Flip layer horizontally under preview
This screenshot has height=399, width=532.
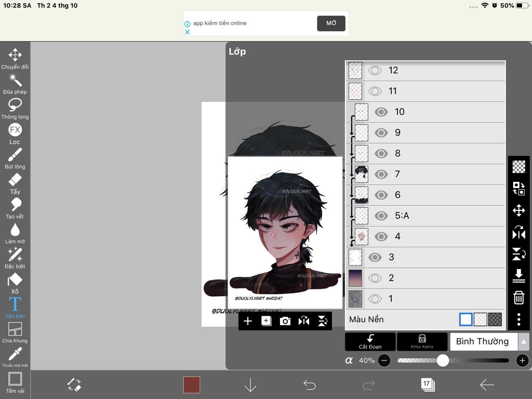(x=303, y=321)
